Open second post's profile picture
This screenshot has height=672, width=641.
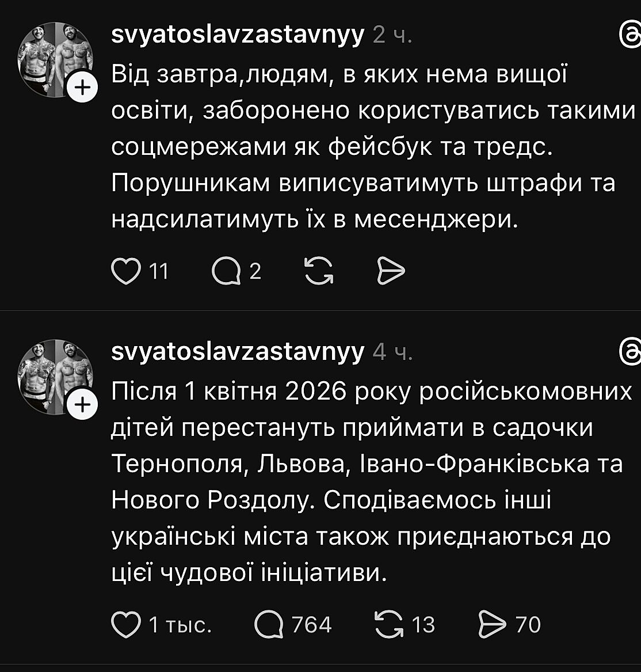click(55, 375)
